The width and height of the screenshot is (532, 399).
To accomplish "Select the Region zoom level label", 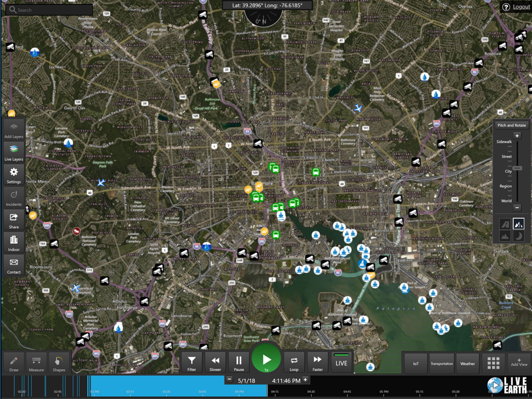I will (505, 186).
